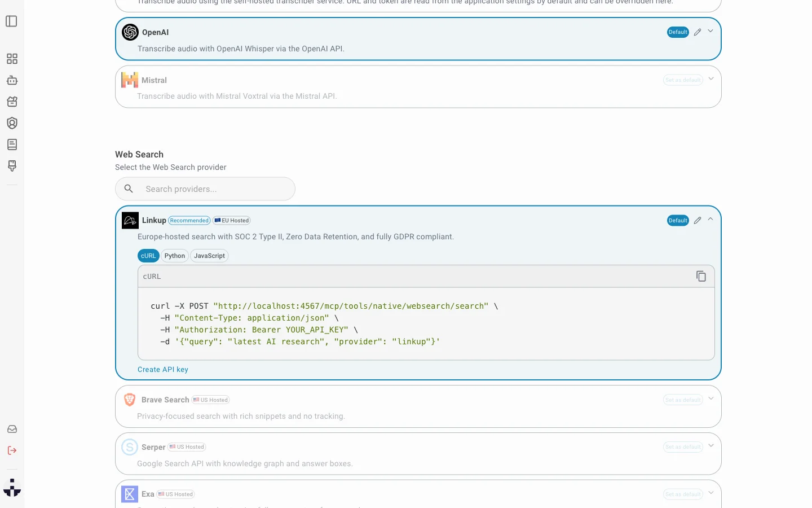Select the cURL code tab
This screenshot has width=812, height=508.
click(148, 256)
